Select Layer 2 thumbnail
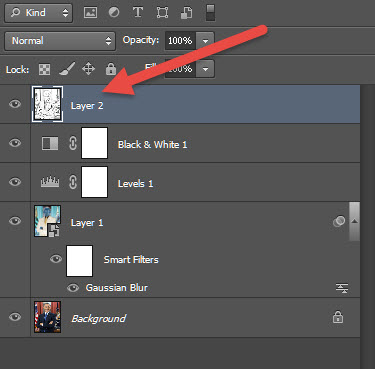 click(47, 104)
